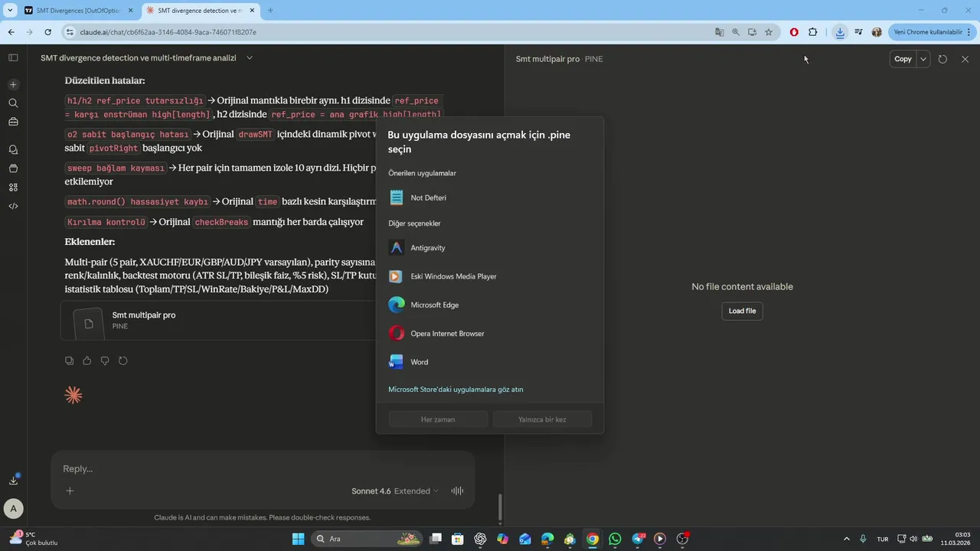Open Chrome downloads icon in toolbar
This screenshot has width=980, height=551.
[x=840, y=32]
